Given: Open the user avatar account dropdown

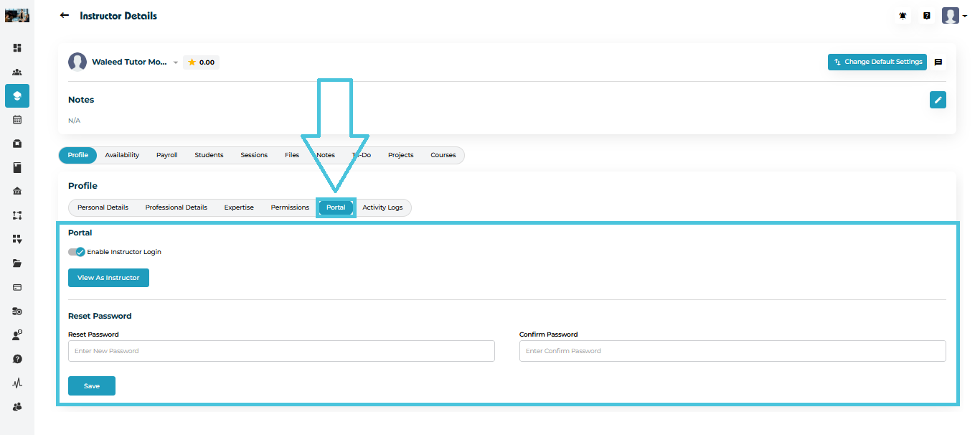Looking at the screenshot, I should 954,16.
